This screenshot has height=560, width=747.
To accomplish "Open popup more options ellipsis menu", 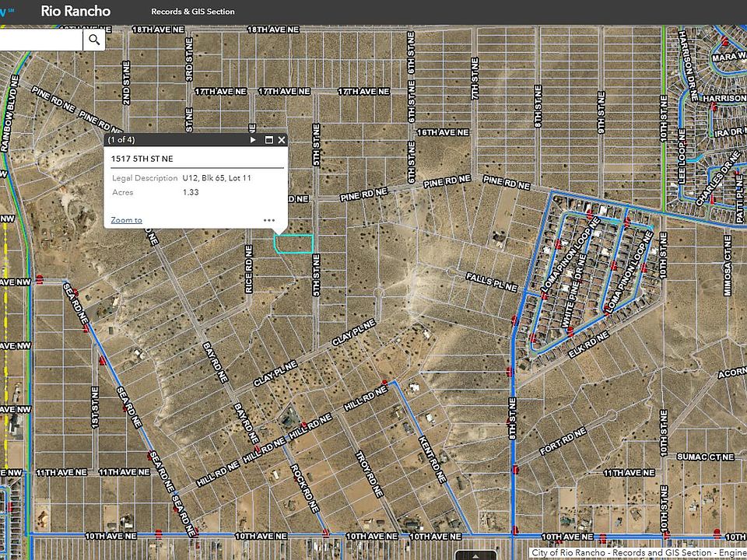I will [269, 220].
